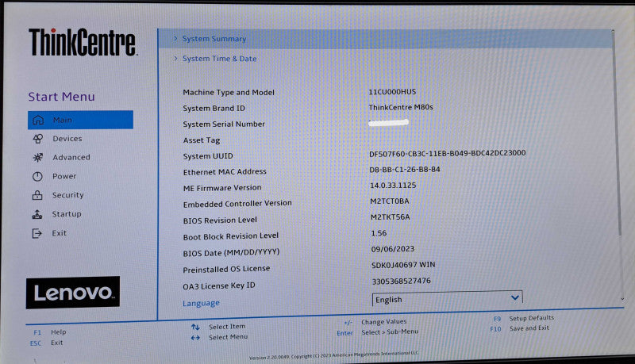Click ME firmware version 14.0.33.1125
Image resolution: width=635 pixels, height=364 pixels.
pyautogui.click(x=393, y=186)
